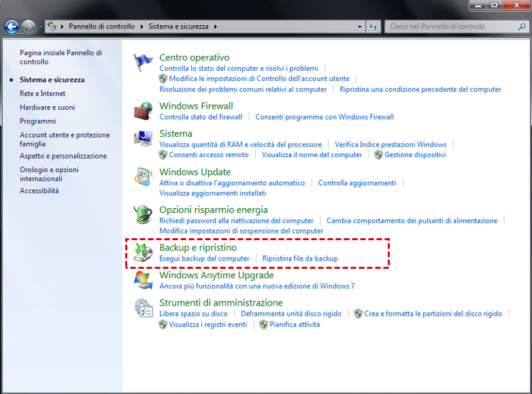This screenshot has height=394, width=532.
Task: Click Verifica Indice prestazioni Windows
Action: tap(390, 144)
